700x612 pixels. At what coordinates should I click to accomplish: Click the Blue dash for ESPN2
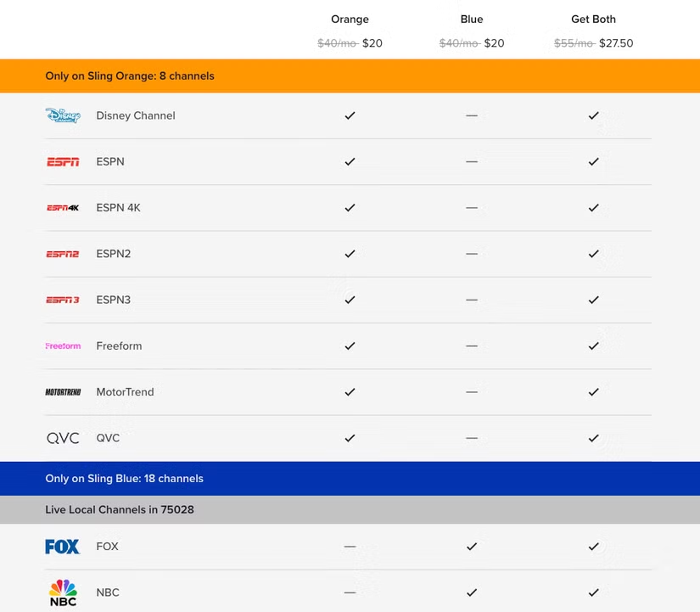point(472,254)
